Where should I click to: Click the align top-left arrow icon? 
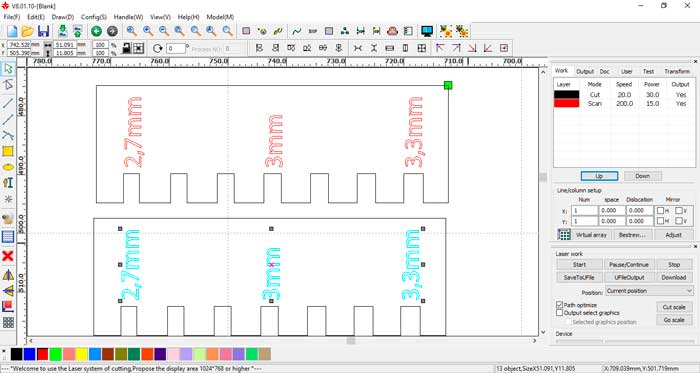tap(440, 48)
